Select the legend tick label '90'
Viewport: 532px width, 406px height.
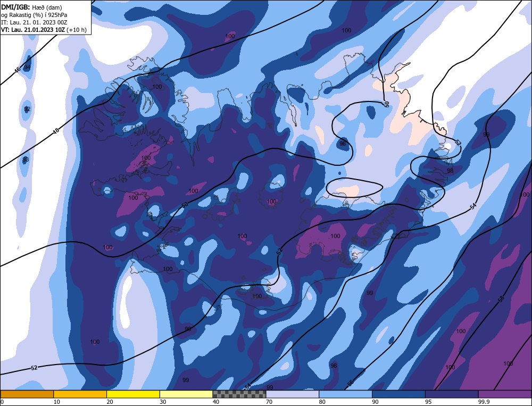coord(375,402)
